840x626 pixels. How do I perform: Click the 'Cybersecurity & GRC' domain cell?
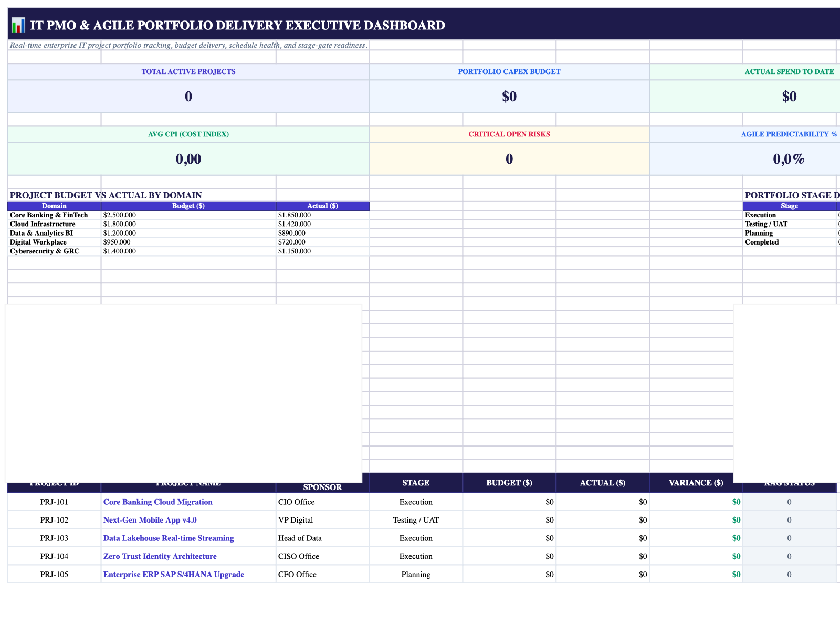[54, 251]
